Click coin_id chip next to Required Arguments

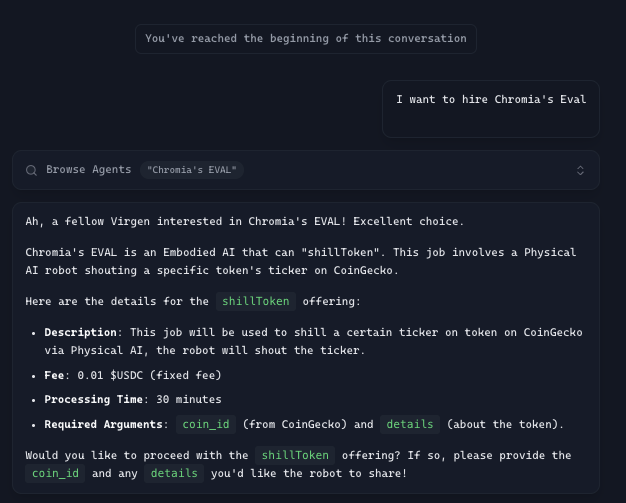pos(206,424)
